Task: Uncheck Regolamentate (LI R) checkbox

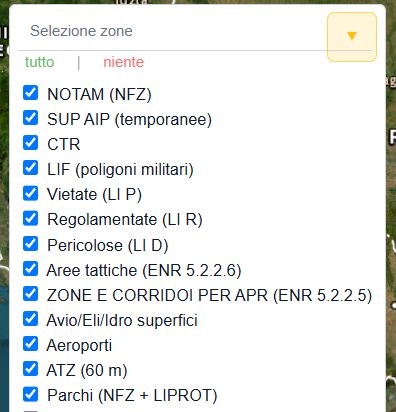Action: (x=30, y=218)
